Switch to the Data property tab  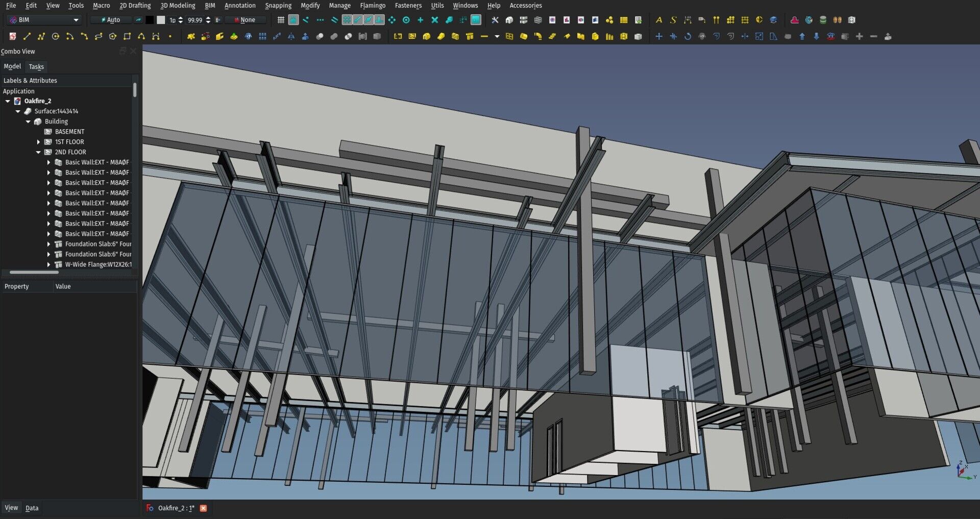32,508
